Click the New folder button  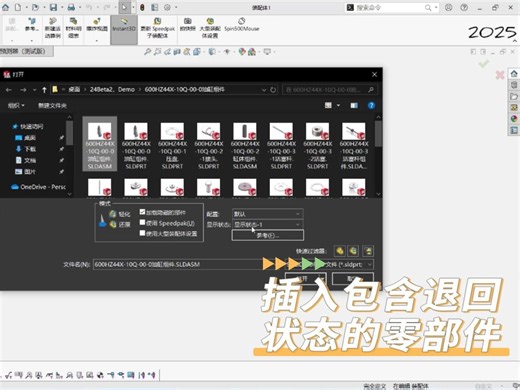(52, 105)
